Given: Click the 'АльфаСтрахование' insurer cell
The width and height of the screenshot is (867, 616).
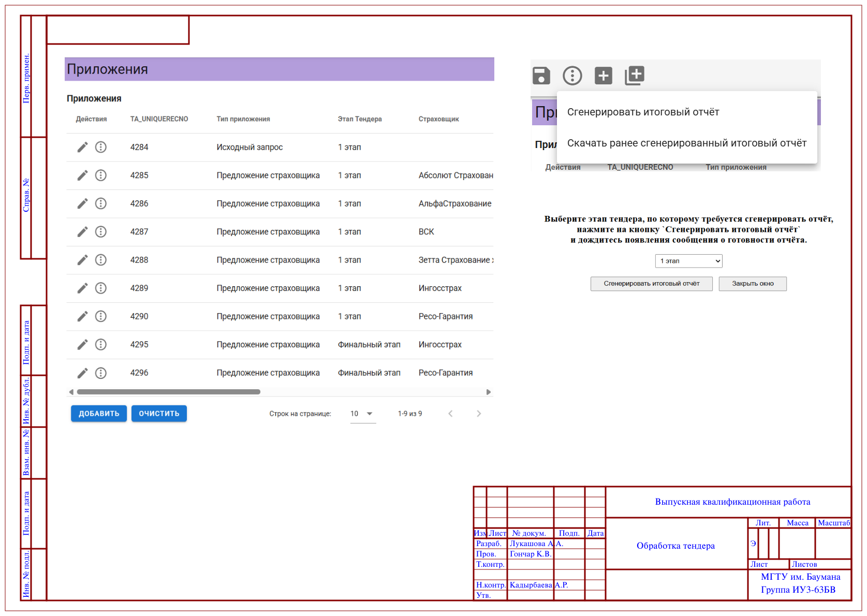Looking at the screenshot, I should point(455,203).
